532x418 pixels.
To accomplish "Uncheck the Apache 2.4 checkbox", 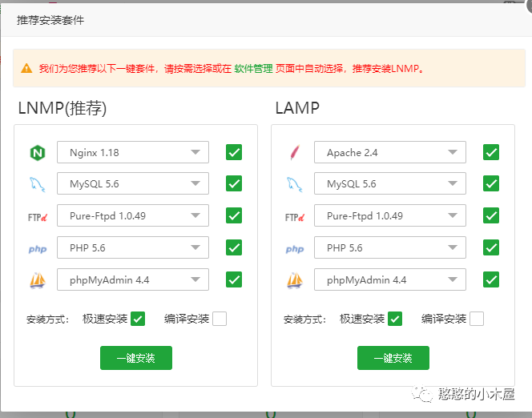I will coord(491,152).
